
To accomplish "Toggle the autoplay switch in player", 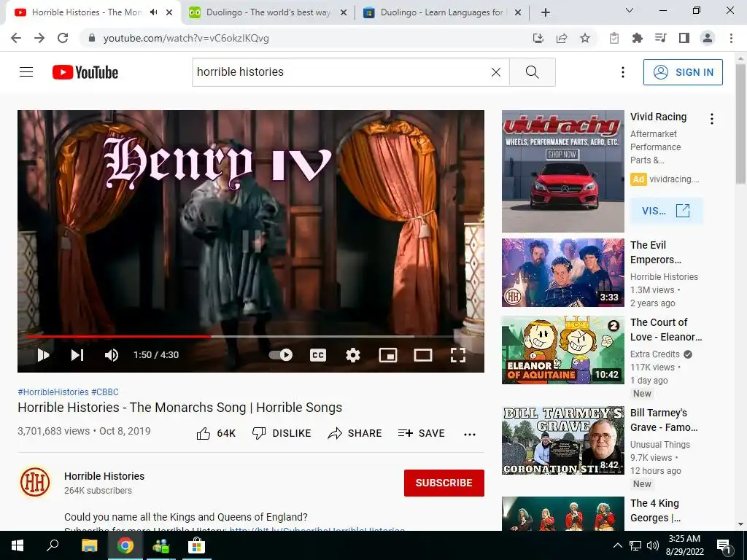I will coord(281,355).
